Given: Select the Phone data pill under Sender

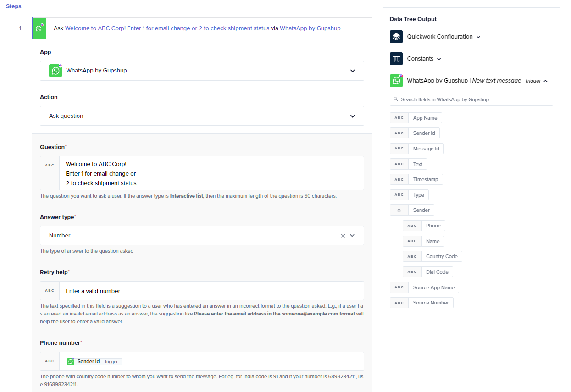Looking at the screenshot, I should [x=424, y=226].
